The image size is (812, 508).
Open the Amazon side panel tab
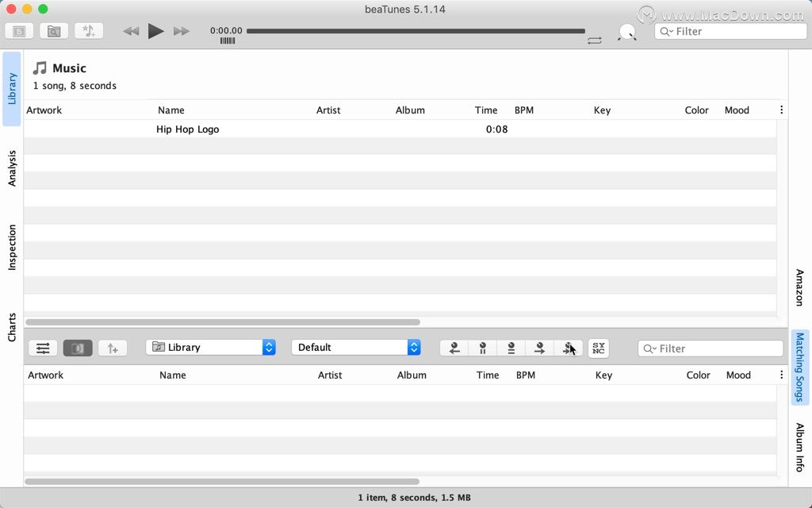click(800, 287)
